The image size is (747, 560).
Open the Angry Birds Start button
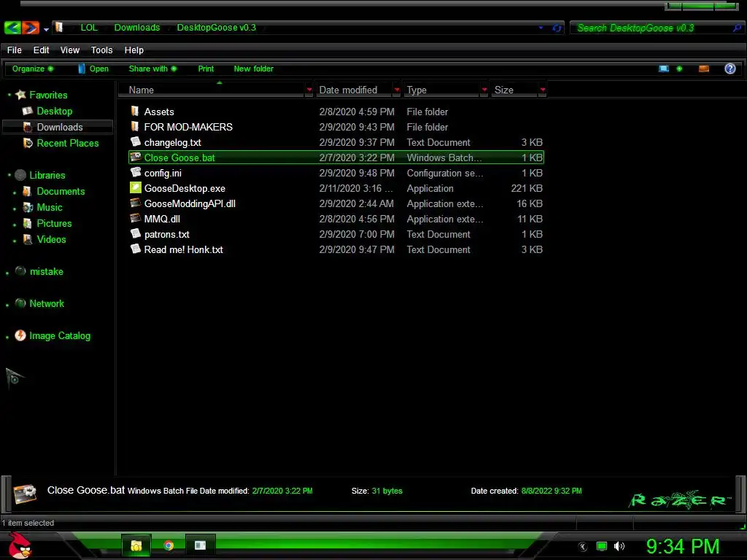[x=20, y=545]
